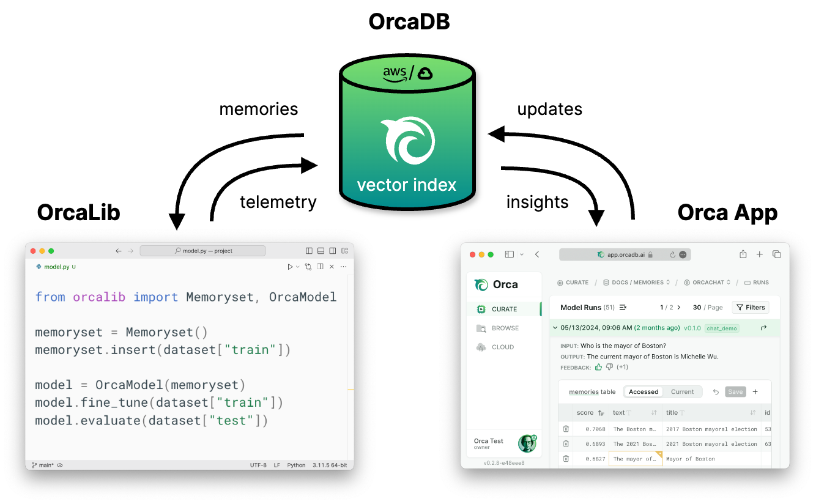Viewport: 816px width, 504px height.
Task: Select CLOUD in the Orca sidebar
Action: tap(503, 347)
